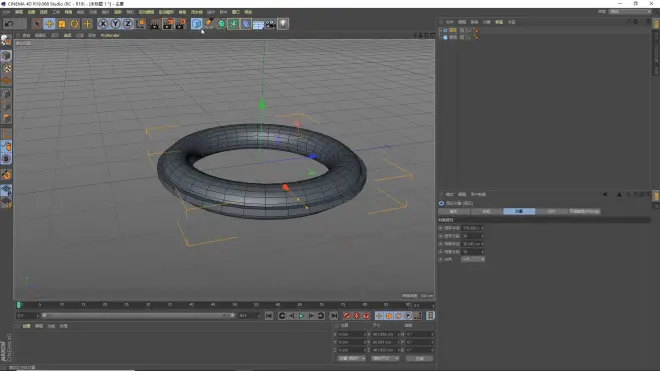Toggle Scale keyframe recording
660x371 pixels.
tap(389, 316)
